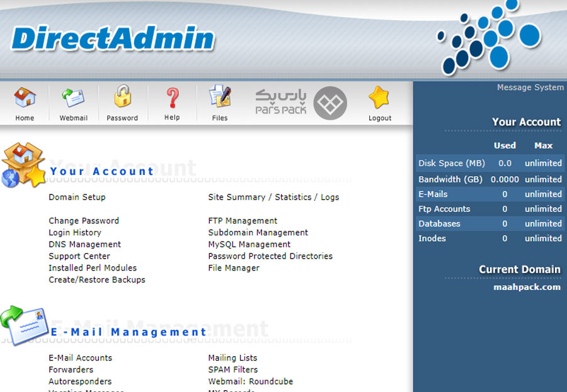Click the Your Account box icon

pos(23,165)
